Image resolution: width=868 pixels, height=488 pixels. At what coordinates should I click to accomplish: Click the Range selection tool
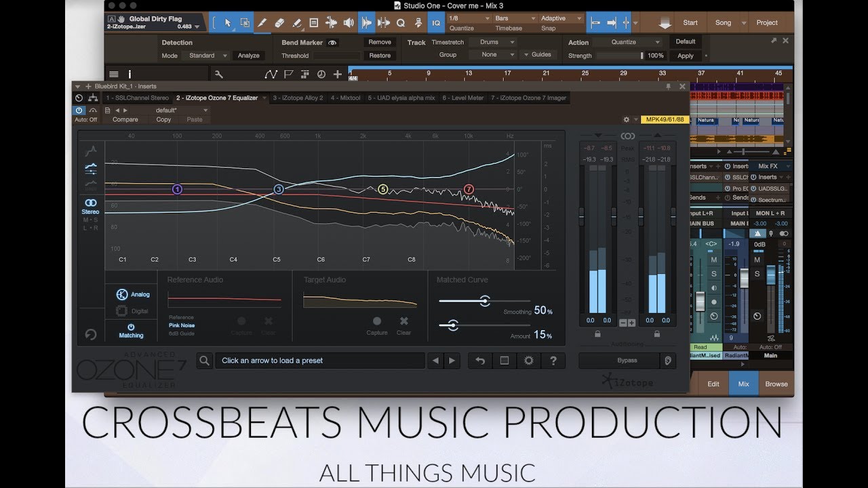click(x=245, y=23)
